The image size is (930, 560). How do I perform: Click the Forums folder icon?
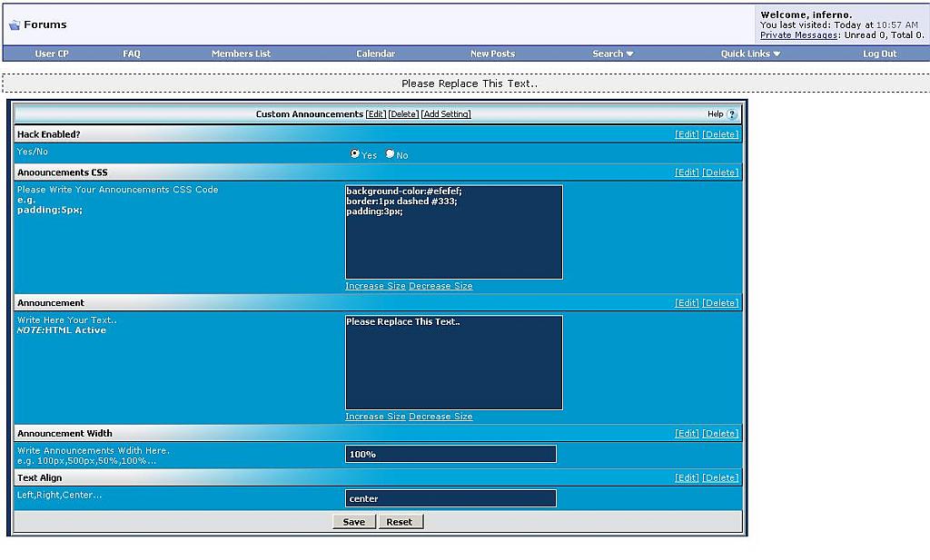[x=15, y=25]
